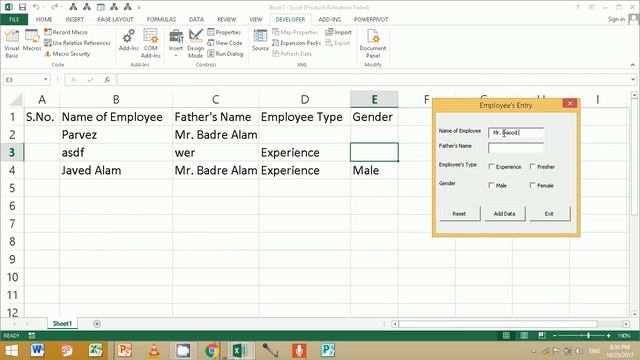The height and width of the screenshot is (360, 640).
Task: Switch to the FORMULAS tab
Action: pos(161,19)
